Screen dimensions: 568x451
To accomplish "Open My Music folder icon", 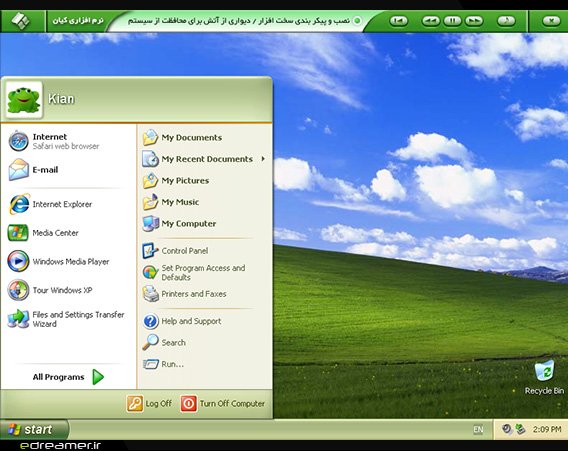I will click(150, 202).
